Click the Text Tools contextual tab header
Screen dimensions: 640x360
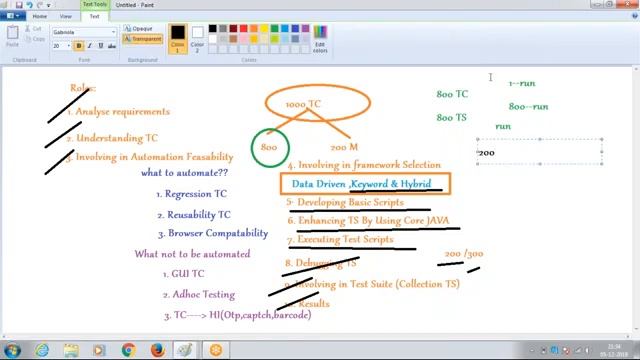click(x=95, y=4)
